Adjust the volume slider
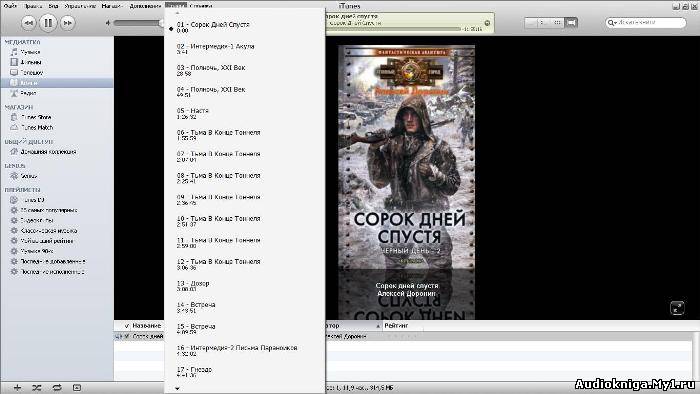The image size is (700, 394). pyautogui.click(x=137, y=23)
